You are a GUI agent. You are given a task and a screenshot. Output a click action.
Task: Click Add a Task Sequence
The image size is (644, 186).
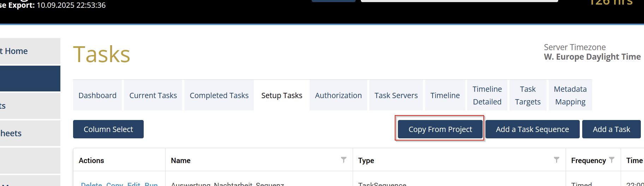(x=532, y=129)
